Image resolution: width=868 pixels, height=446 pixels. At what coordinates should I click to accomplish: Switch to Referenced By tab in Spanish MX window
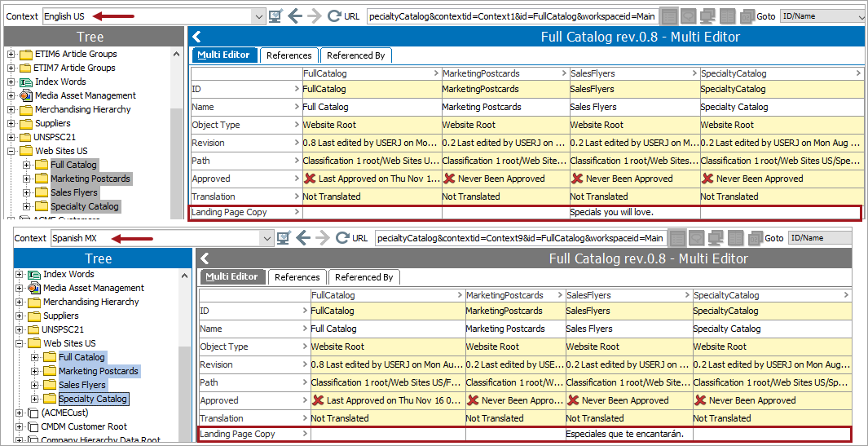pos(364,277)
